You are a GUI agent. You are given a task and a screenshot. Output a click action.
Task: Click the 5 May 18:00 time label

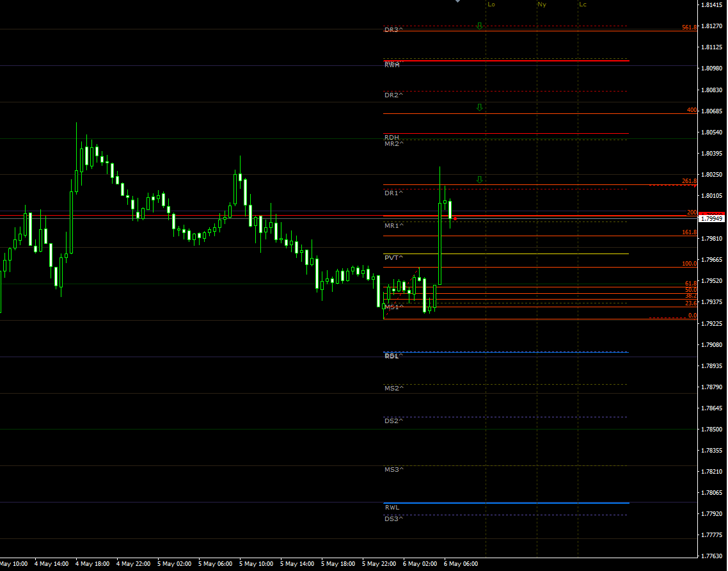click(338, 564)
